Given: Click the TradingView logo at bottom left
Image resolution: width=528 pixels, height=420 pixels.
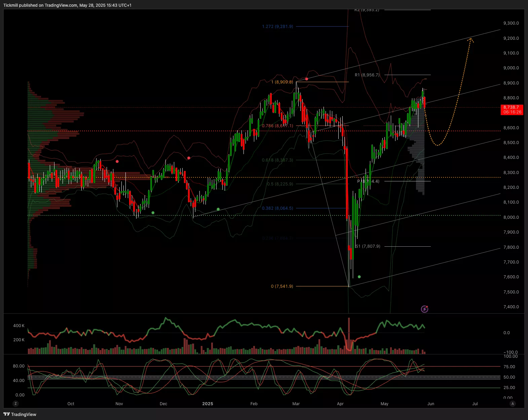Looking at the screenshot, I should point(20,414).
